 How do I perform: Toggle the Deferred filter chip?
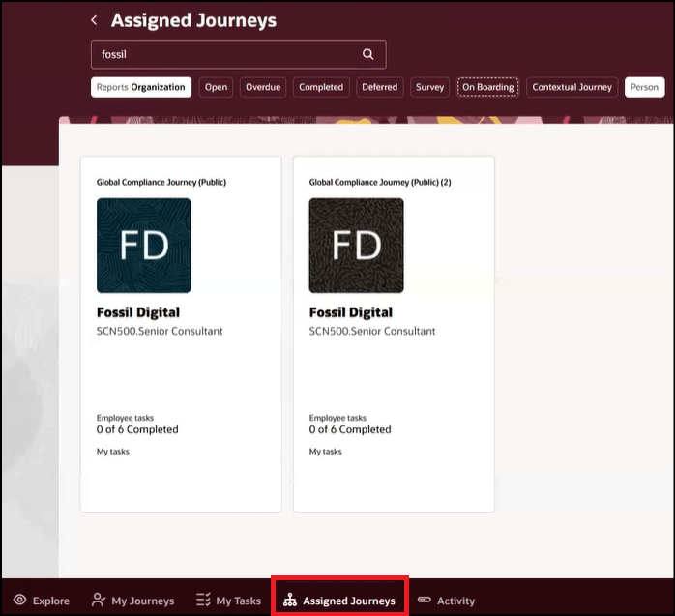coord(380,87)
